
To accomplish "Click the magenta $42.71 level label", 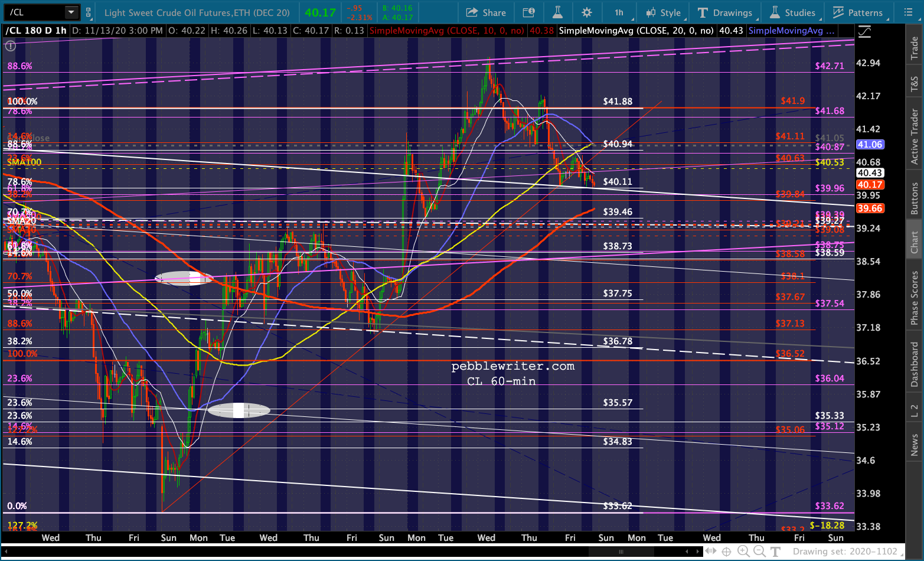I will 830,66.
